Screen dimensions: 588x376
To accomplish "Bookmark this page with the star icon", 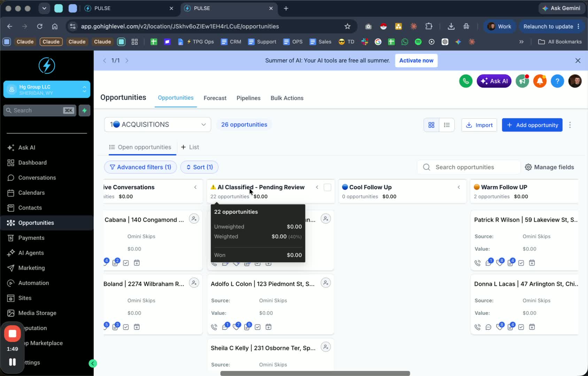I will coord(347,26).
